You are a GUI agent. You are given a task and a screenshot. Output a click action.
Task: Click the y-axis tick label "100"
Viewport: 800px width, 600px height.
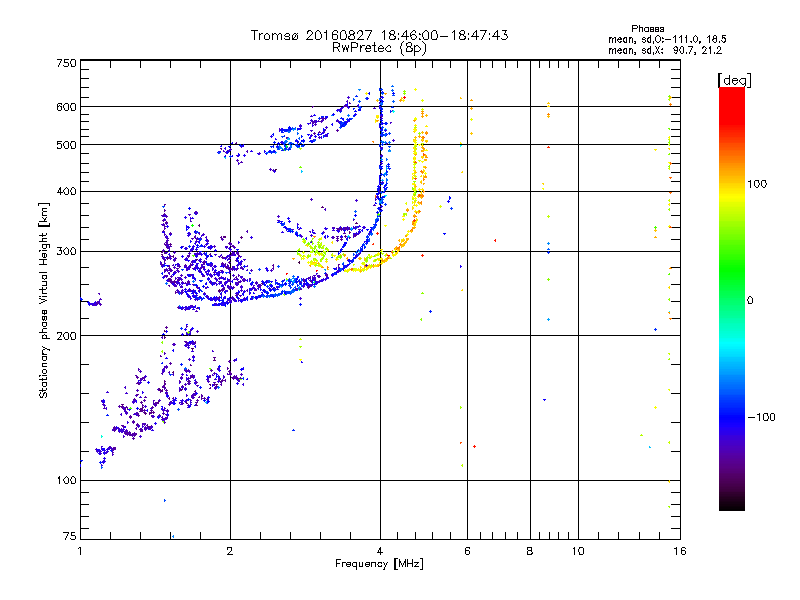coord(66,480)
